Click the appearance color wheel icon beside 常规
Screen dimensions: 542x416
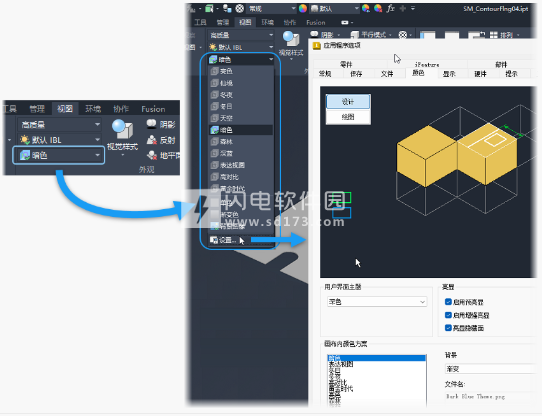point(303,9)
